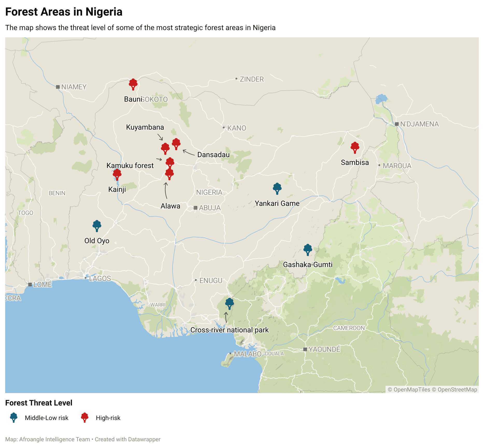Click the High-risk legend text
Screen dimensions: 484x448
click(x=108, y=418)
